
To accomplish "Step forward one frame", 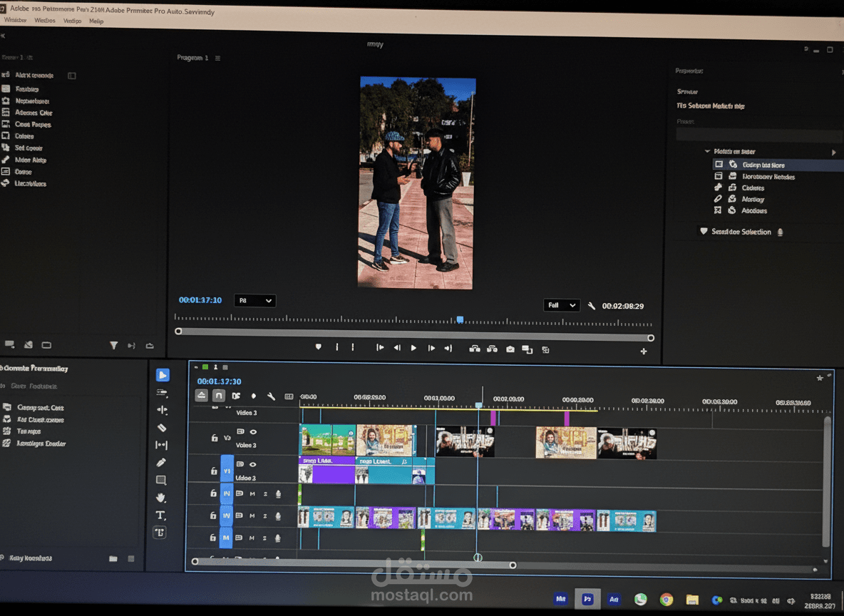I will pyautogui.click(x=431, y=348).
